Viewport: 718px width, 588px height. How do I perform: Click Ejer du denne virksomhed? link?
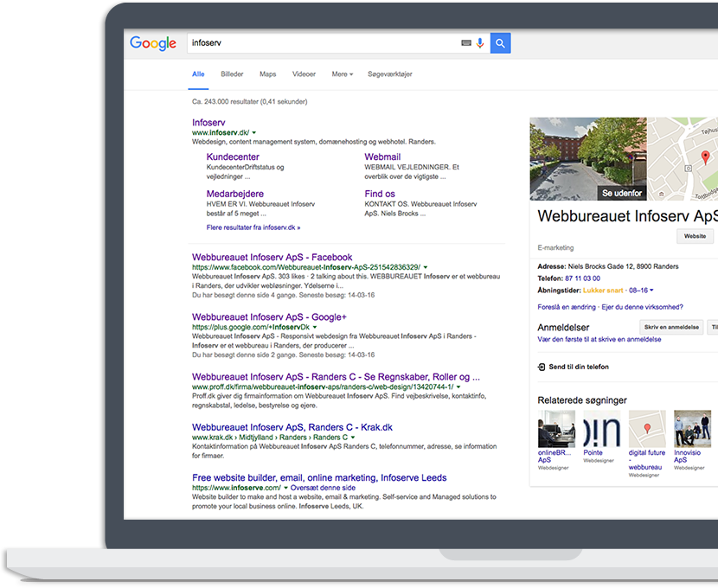(642, 307)
